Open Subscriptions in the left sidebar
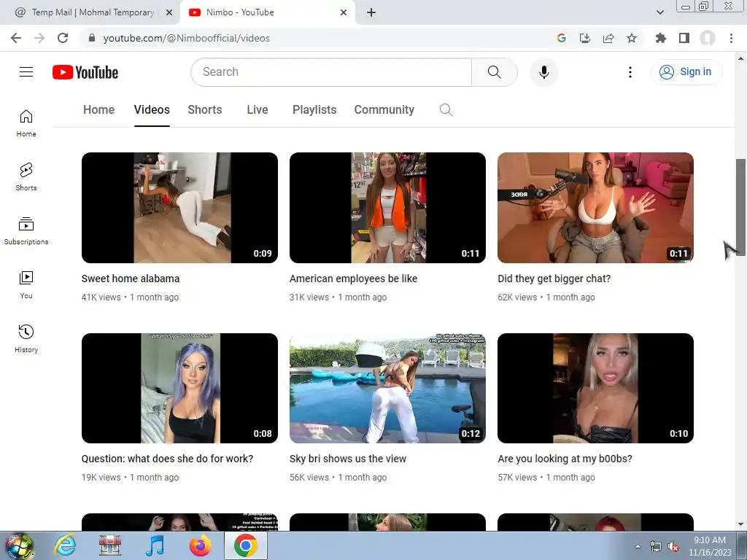 tap(26, 231)
